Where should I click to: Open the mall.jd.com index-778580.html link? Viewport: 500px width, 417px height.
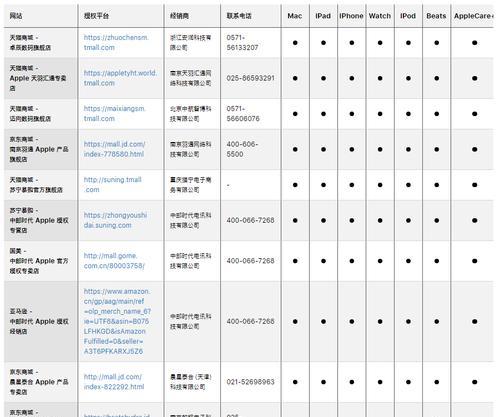114,149
